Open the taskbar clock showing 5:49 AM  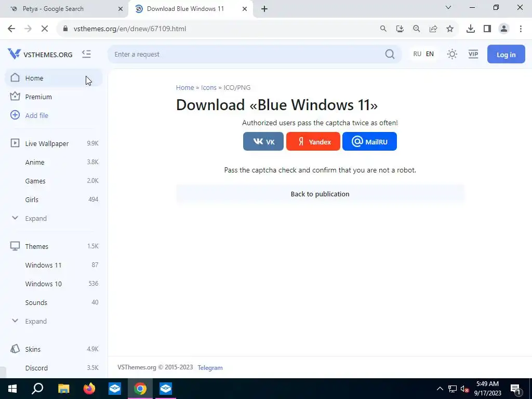click(x=487, y=389)
